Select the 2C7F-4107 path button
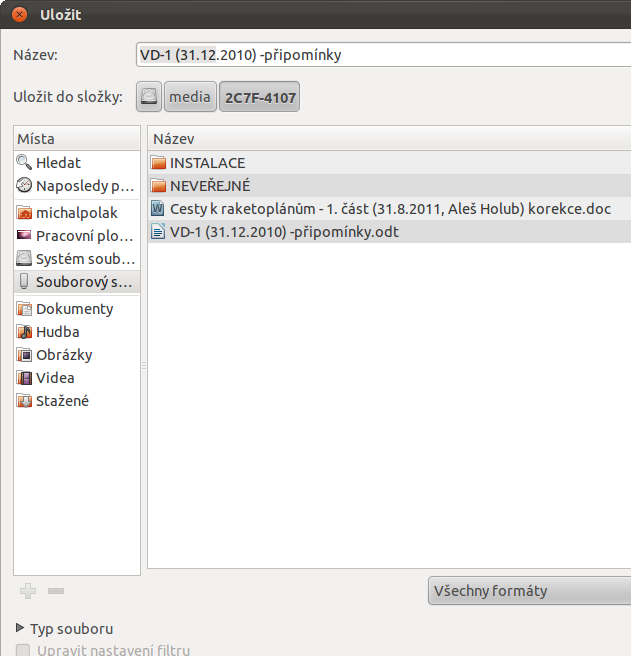Screen dimensions: 631x656 pos(260,97)
